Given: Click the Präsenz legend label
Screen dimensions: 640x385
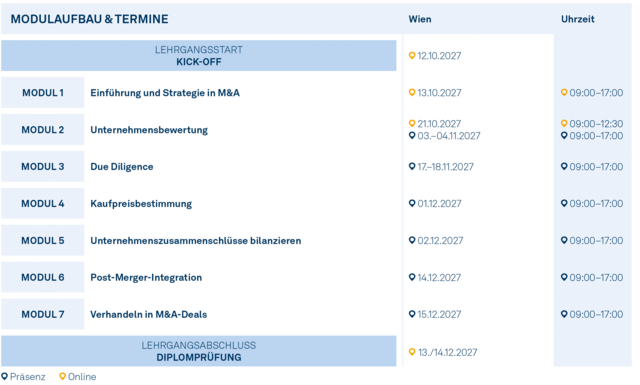Looking at the screenshot, I should click(x=28, y=377).
